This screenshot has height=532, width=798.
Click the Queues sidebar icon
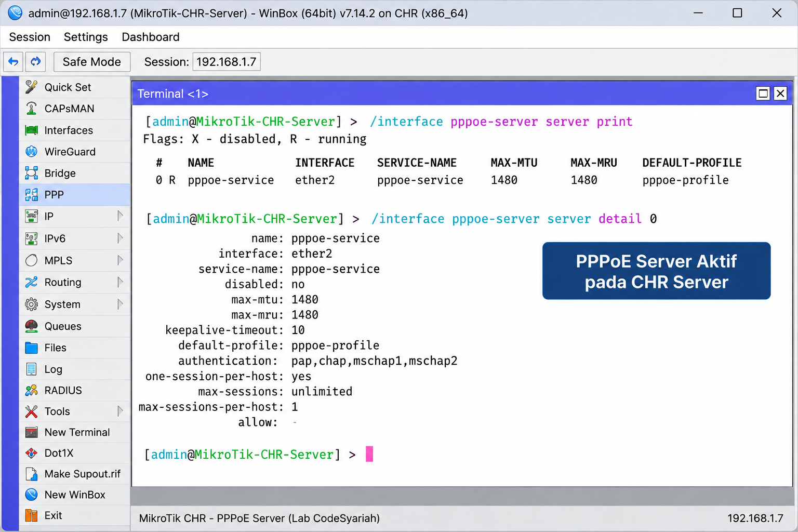(31, 326)
